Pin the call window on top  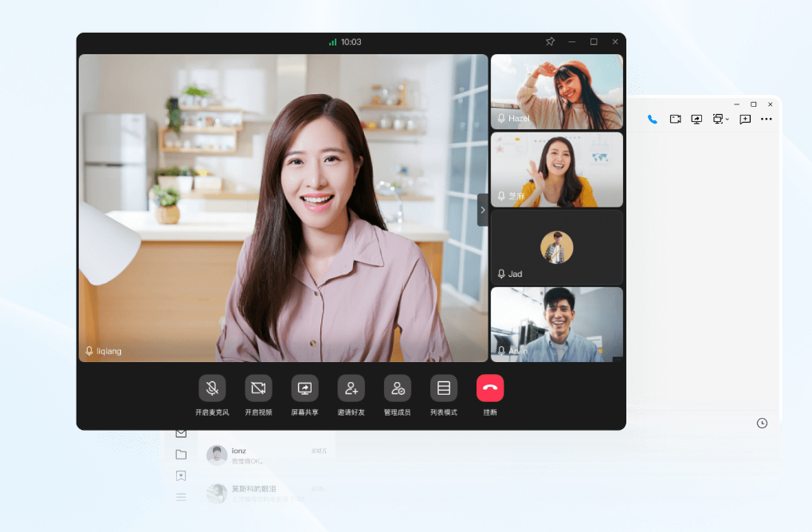pos(550,41)
